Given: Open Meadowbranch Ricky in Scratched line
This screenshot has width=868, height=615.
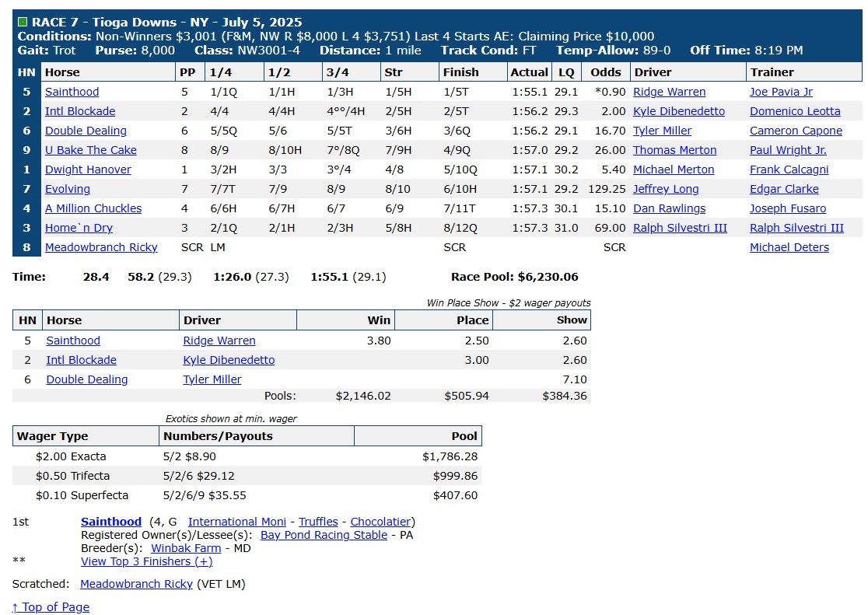Looking at the screenshot, I should 136,583.
